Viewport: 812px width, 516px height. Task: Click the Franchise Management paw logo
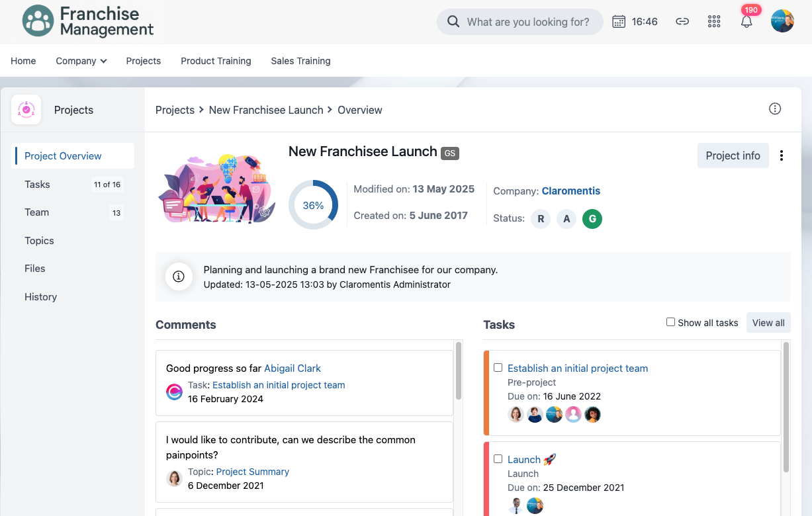(x=38, y=21)
